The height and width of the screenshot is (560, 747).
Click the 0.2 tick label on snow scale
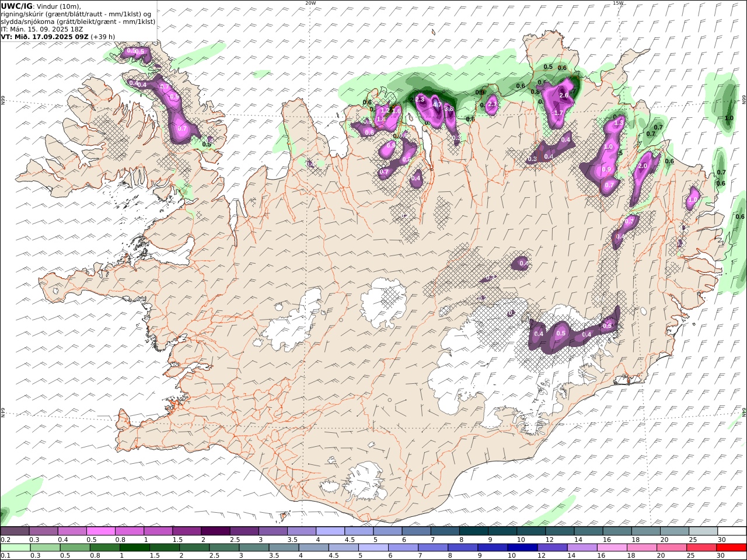[x=5, y=540]
